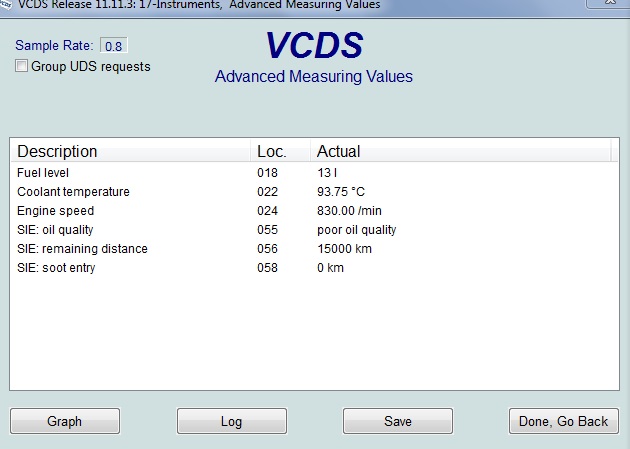This screenshot has height=449, width=630.
Task: Click location code 018
Action: 267,173
